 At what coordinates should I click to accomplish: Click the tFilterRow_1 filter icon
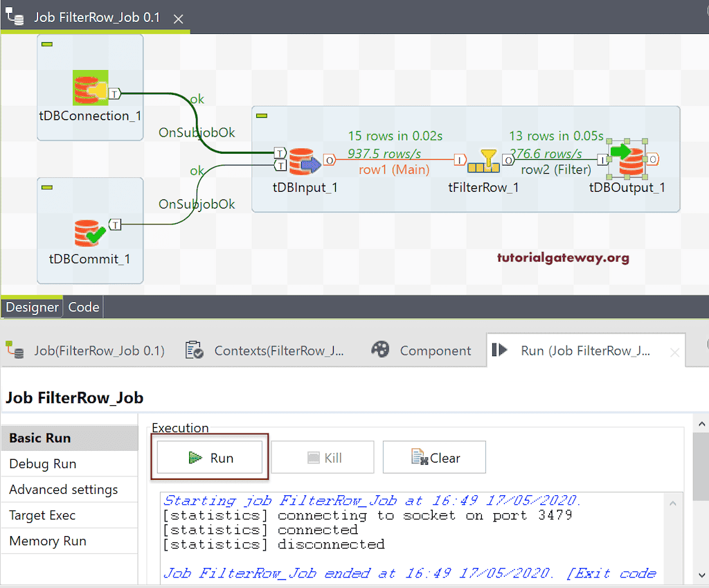pyautogui.click(x=484, y=160)
